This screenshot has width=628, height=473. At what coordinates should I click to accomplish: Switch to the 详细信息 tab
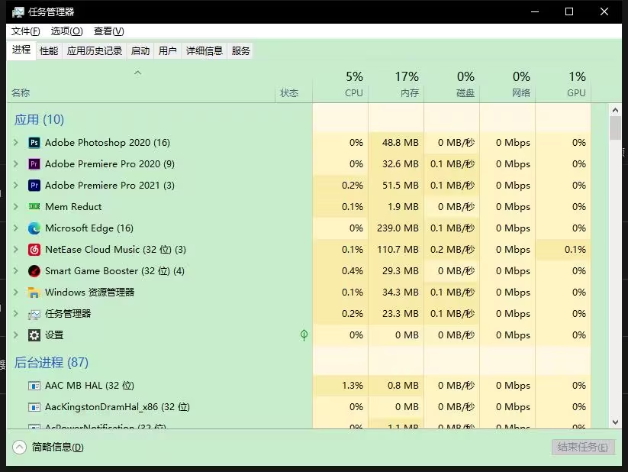coord(204,51)
